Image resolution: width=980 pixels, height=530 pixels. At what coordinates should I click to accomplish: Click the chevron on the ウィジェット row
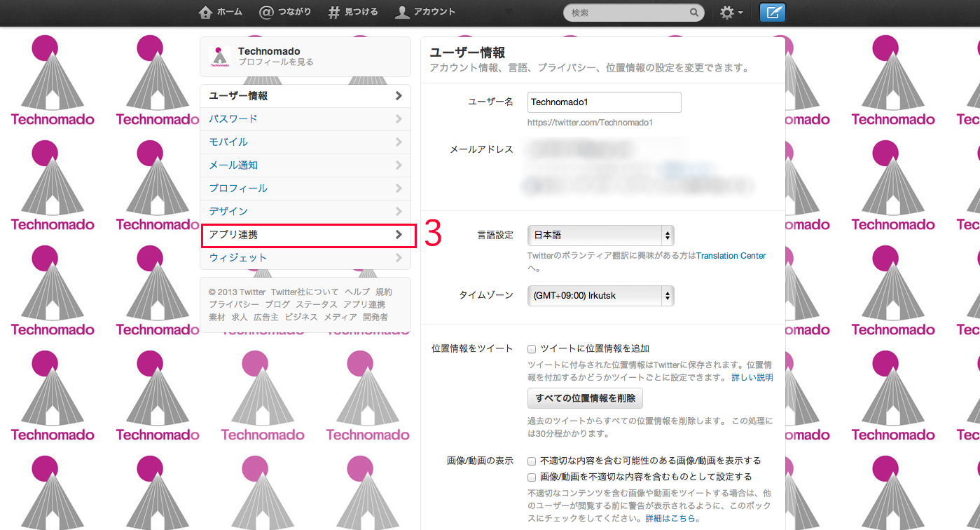pos(399,258)
